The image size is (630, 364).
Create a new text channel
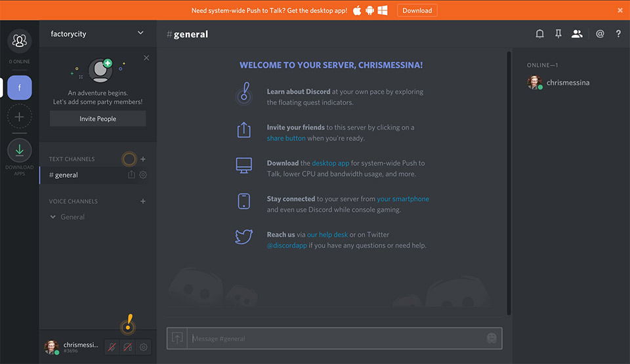pyautogui.click(x=143, y=159)
